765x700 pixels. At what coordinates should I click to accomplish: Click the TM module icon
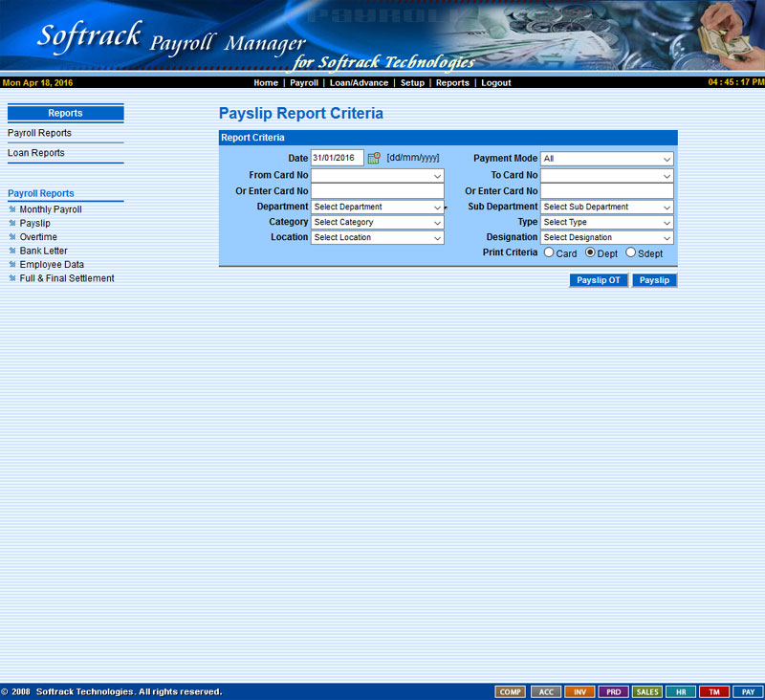click(x=714, y=691)
